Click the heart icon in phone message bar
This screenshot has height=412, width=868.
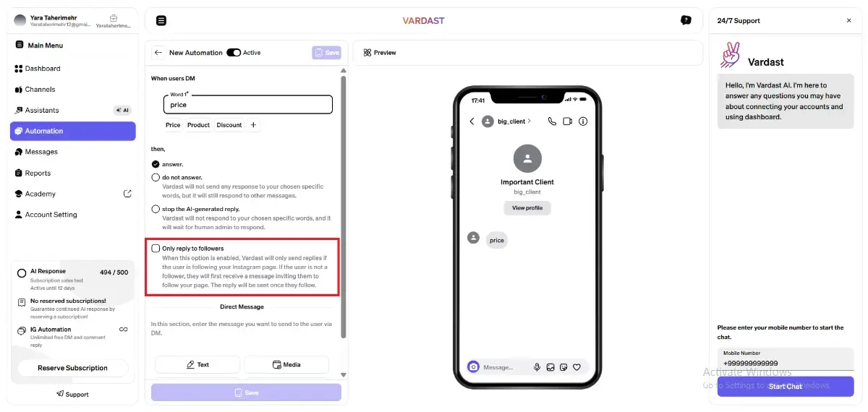pos(576,367)
